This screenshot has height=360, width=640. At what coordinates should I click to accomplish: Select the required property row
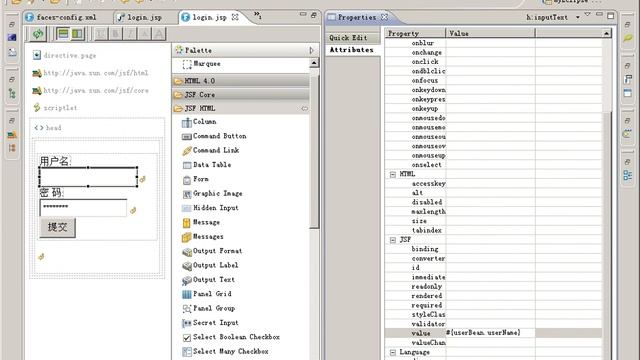click(x=493, y=305)
